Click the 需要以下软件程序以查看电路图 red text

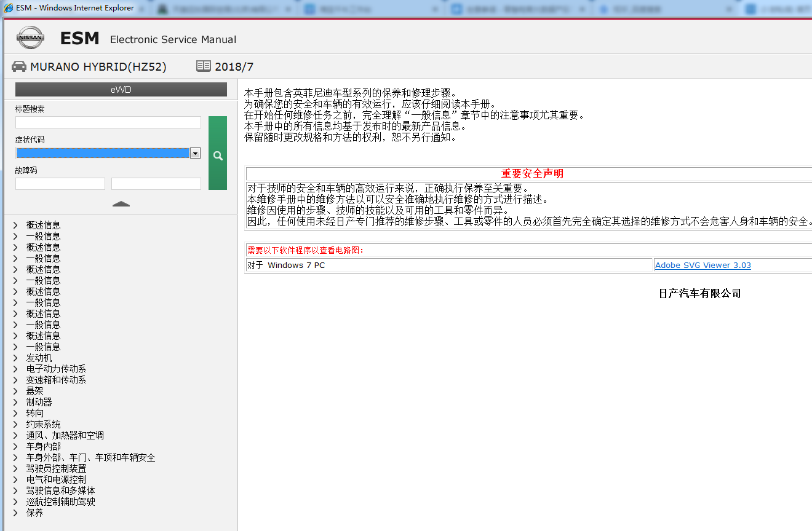(x=306, y=250)
